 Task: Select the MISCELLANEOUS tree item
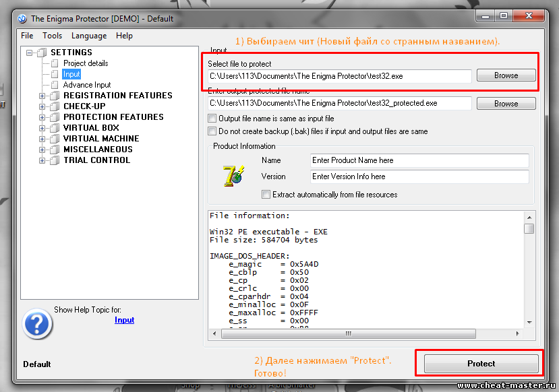point(98,149)
